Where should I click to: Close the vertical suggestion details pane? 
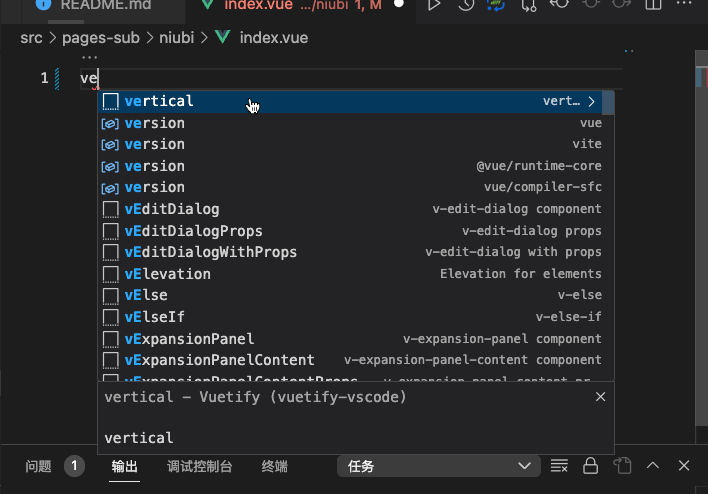pos(600,397)
